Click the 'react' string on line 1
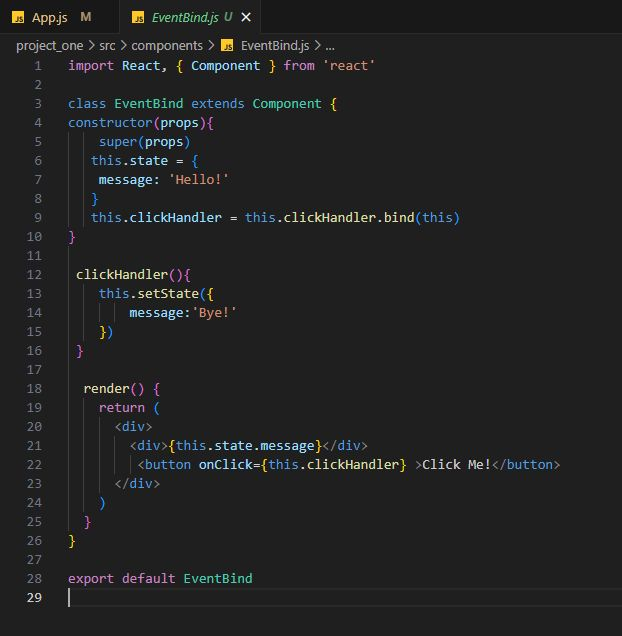 [x=349, y=65]
